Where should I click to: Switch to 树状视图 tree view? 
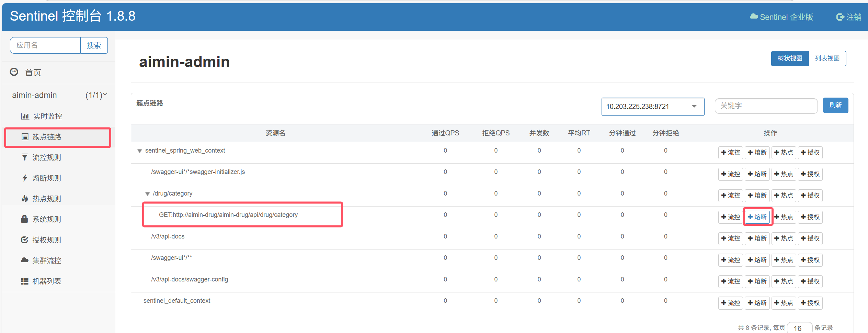pos(789,58)
